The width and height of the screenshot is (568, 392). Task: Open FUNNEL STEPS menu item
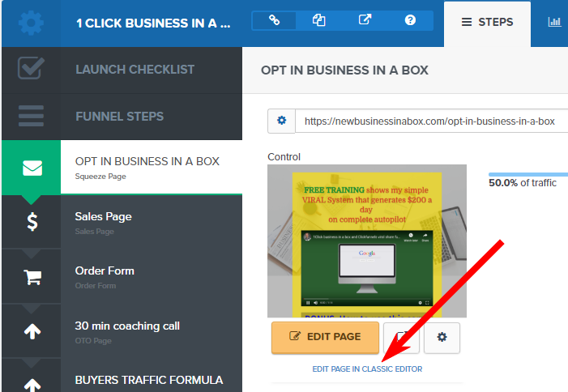120,117
